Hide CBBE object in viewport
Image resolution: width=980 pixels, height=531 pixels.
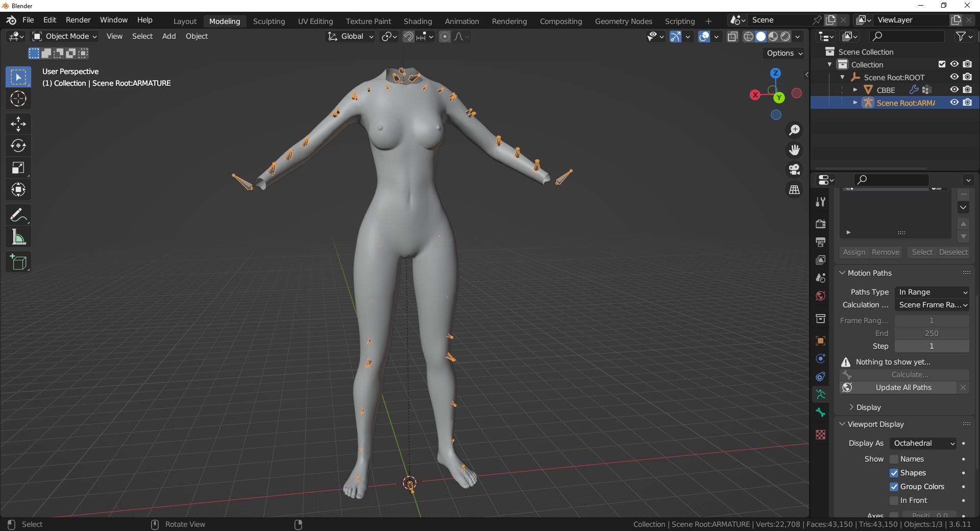point(954,90)
